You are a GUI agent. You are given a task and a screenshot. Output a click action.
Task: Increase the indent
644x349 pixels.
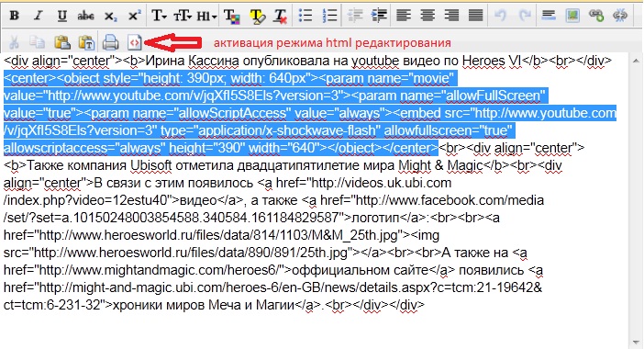pos(379,16)
